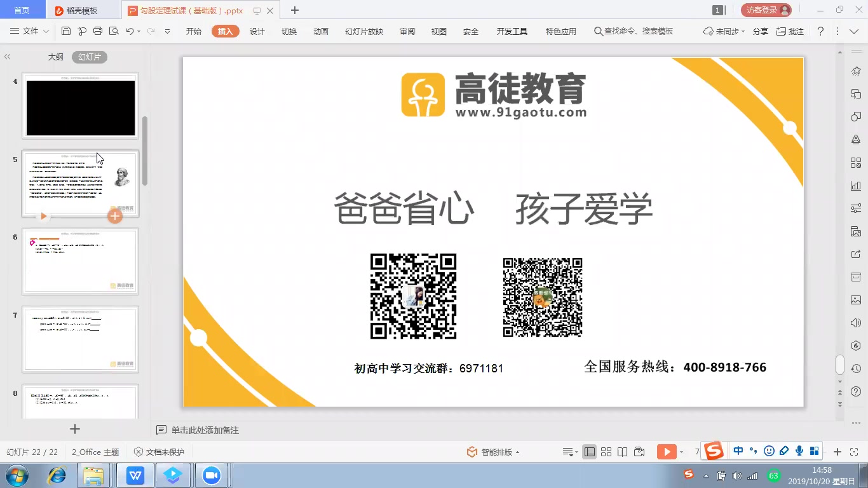Screen dimensions: 868x488
Task: Open the notes display dropdown in status bar
Action: 570,452
